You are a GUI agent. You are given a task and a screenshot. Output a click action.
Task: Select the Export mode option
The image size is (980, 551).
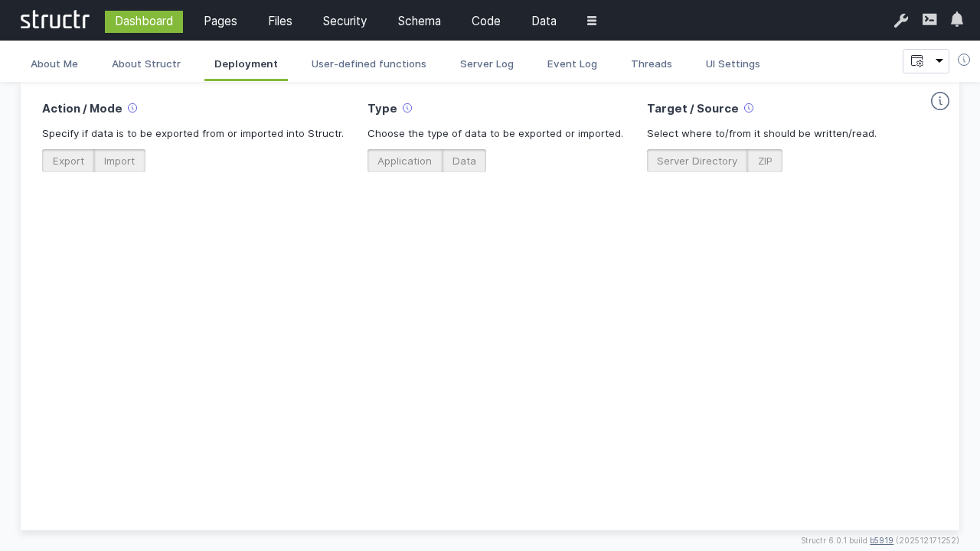(x=68, y=161)
